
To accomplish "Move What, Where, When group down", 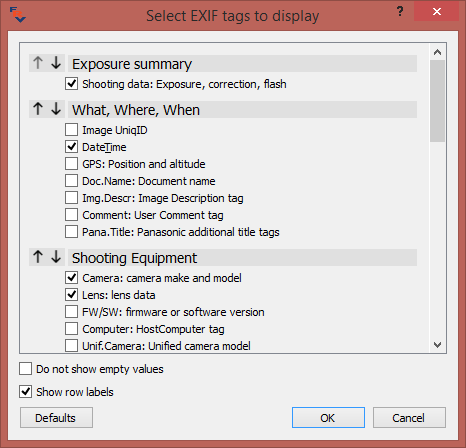I will 56,109.
